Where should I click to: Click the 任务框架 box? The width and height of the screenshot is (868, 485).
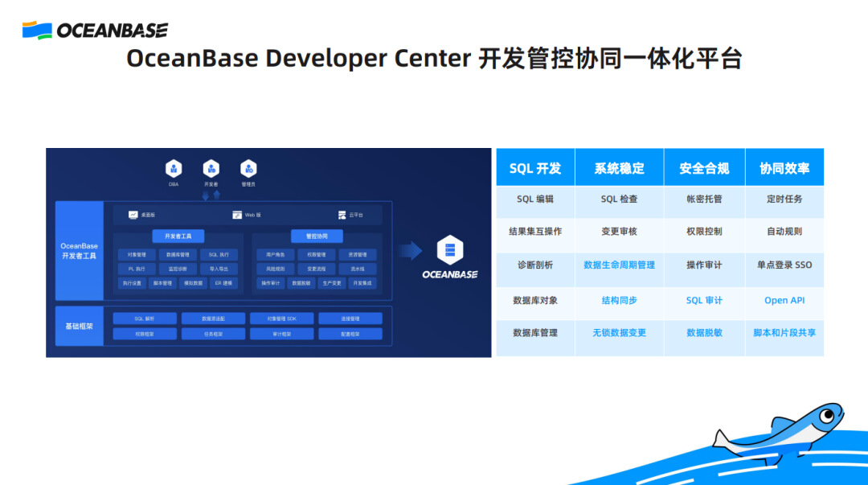(x=213, y=334)
